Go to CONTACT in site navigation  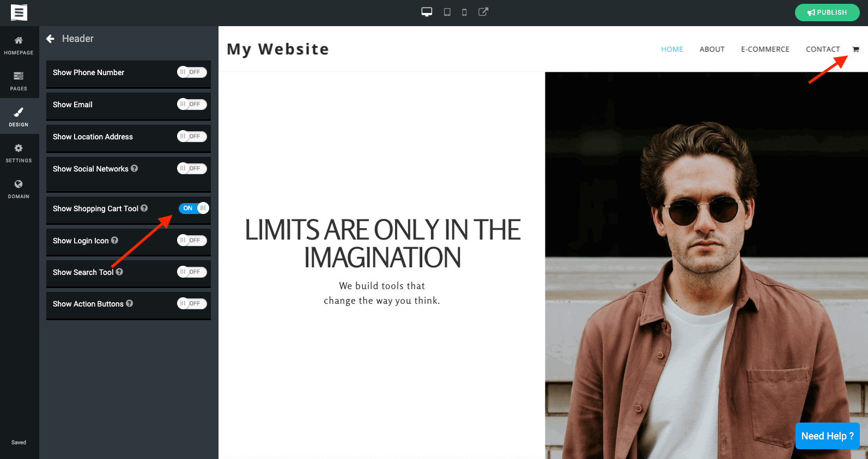click(823, 49)
